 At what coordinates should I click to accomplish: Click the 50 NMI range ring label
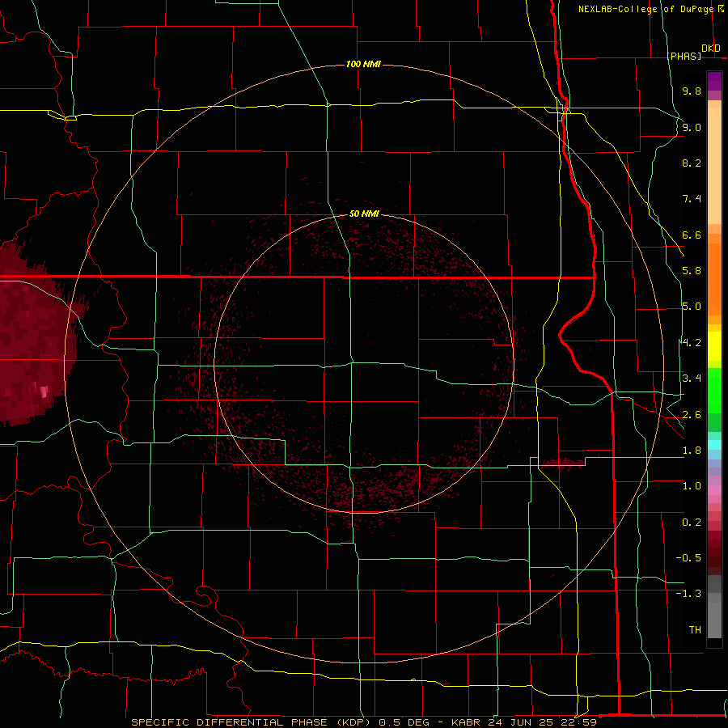click(364, 214)
